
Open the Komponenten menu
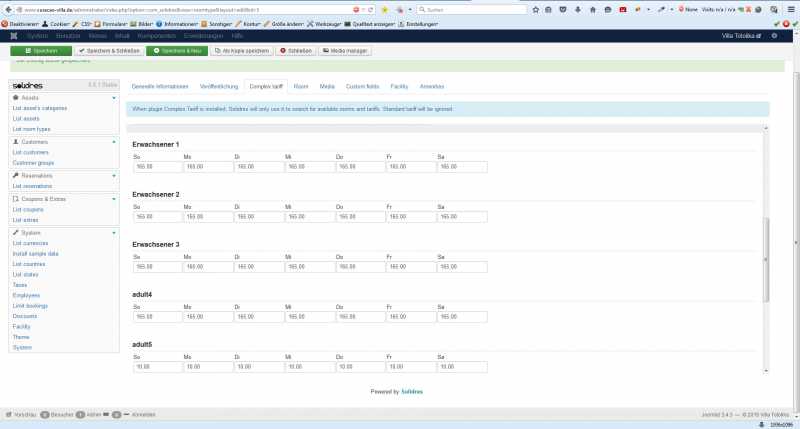pyautogui.click(x=157, y=35)
